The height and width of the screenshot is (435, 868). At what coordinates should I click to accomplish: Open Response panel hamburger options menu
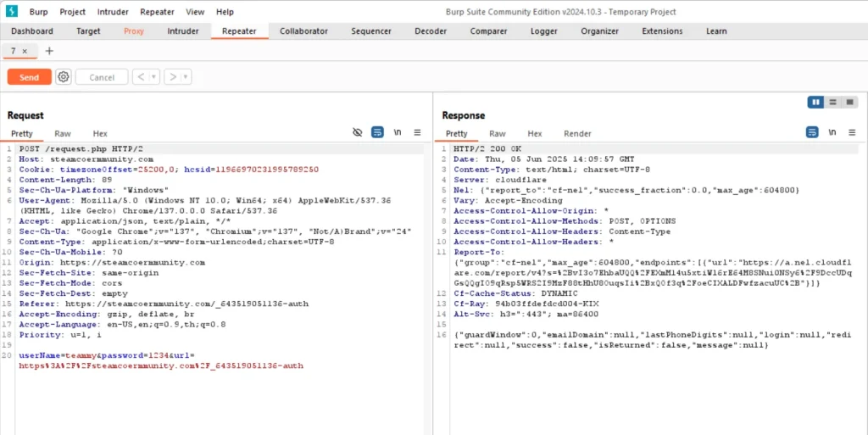(x=852, y=132)
